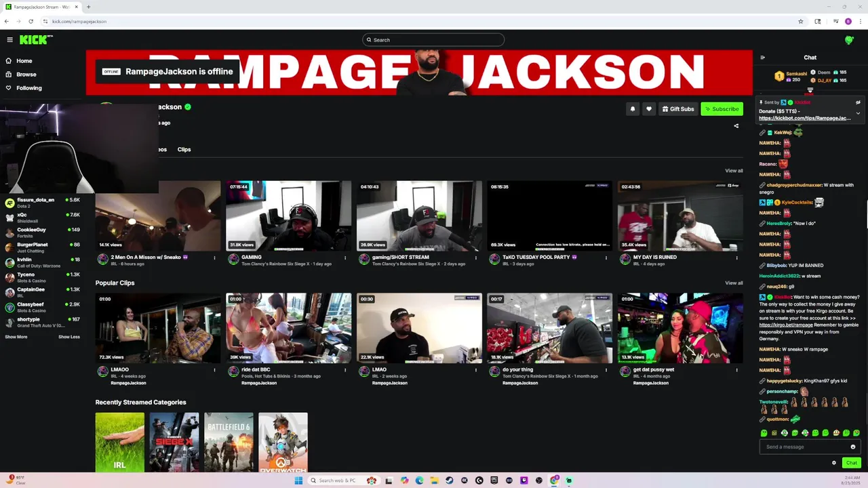
Task: Click the Gift Subs button
Action: (x=678, y=109)
